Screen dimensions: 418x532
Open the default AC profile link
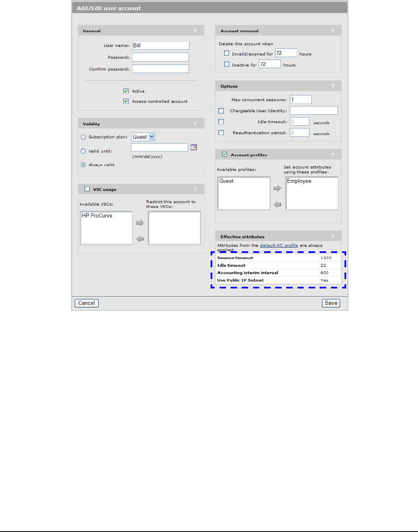(x=279, y=245)
